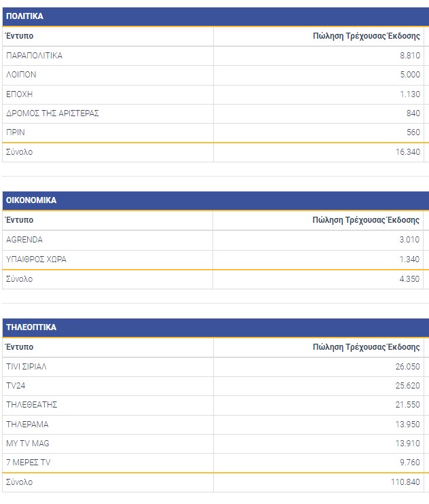Click the ΠΟΛΙΤΙΚΑ section header

pos(24,16)
